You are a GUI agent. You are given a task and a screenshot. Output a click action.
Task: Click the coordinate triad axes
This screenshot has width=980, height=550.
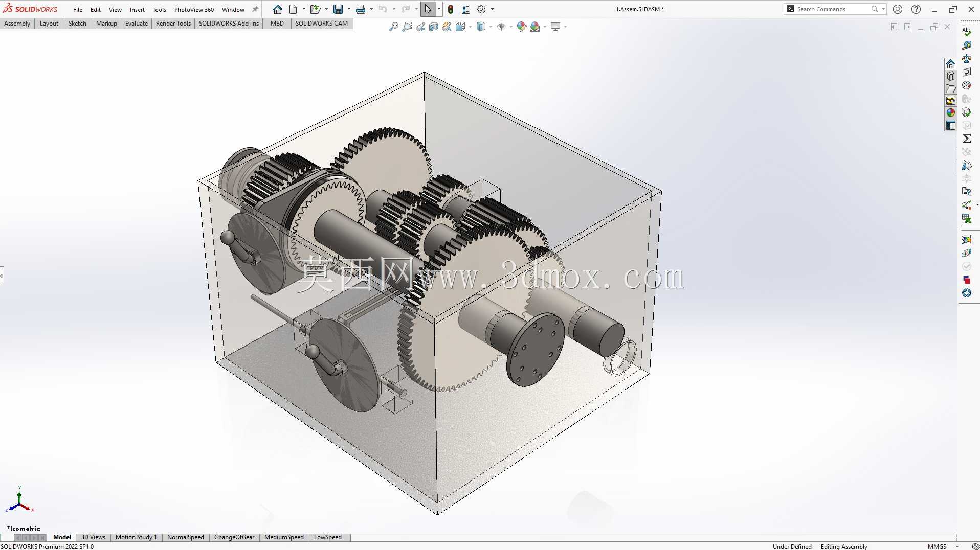[19, 500]
